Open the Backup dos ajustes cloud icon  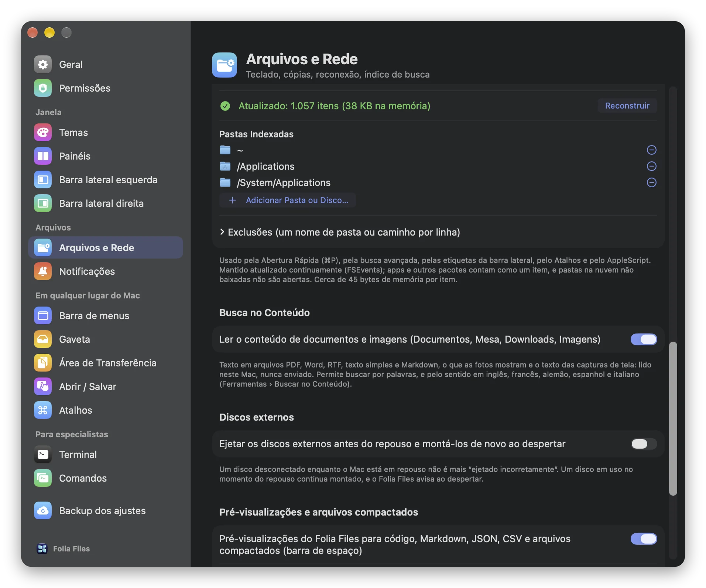tap(43, 511)
